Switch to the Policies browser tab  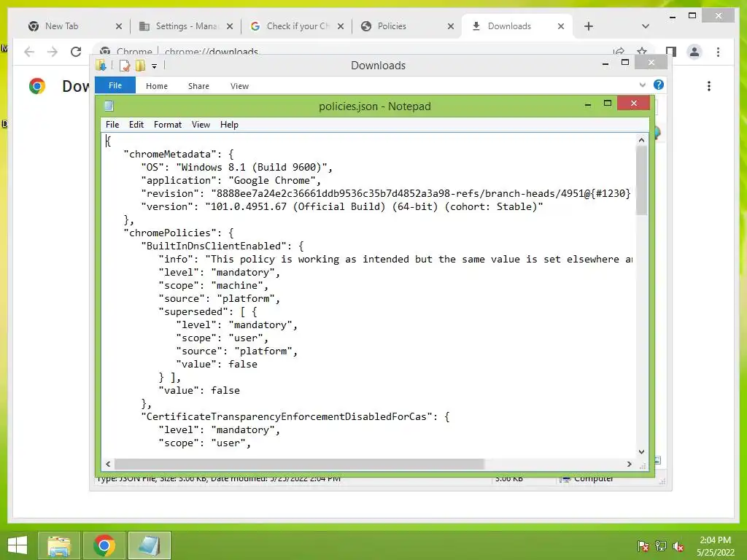point(392,26)
